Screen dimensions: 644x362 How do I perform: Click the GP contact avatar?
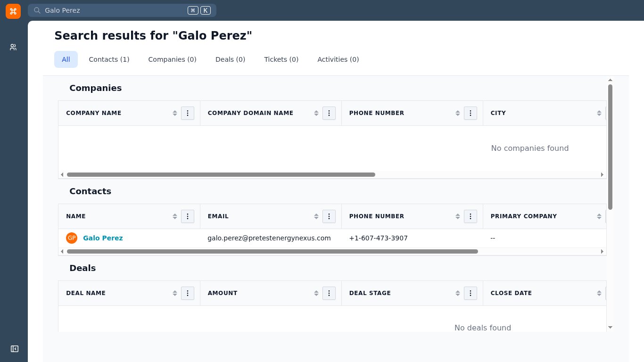pos(72,238)
